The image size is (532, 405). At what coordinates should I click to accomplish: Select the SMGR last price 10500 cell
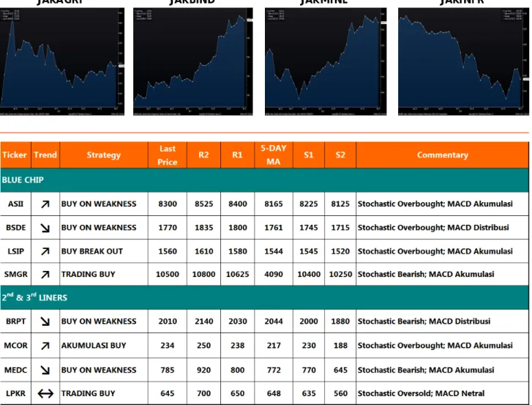point(168,275)
